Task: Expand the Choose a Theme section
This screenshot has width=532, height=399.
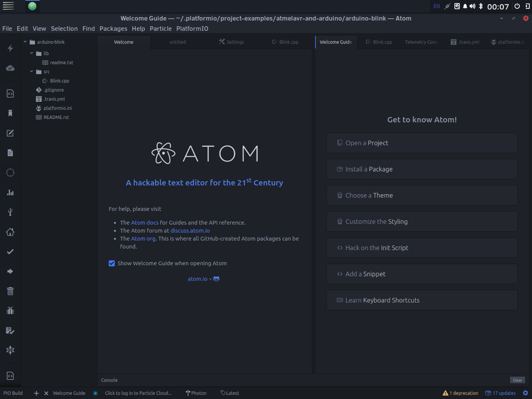Action: 422,195
